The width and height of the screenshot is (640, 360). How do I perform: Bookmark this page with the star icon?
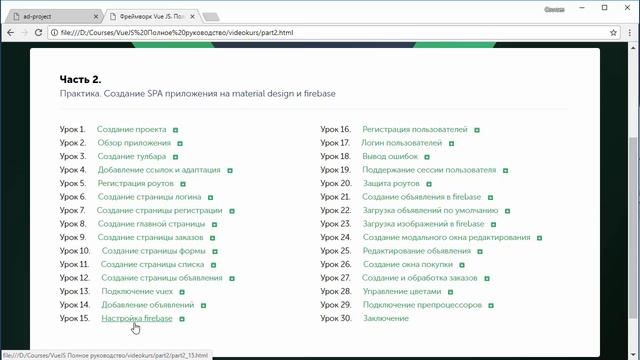point(613,33)
